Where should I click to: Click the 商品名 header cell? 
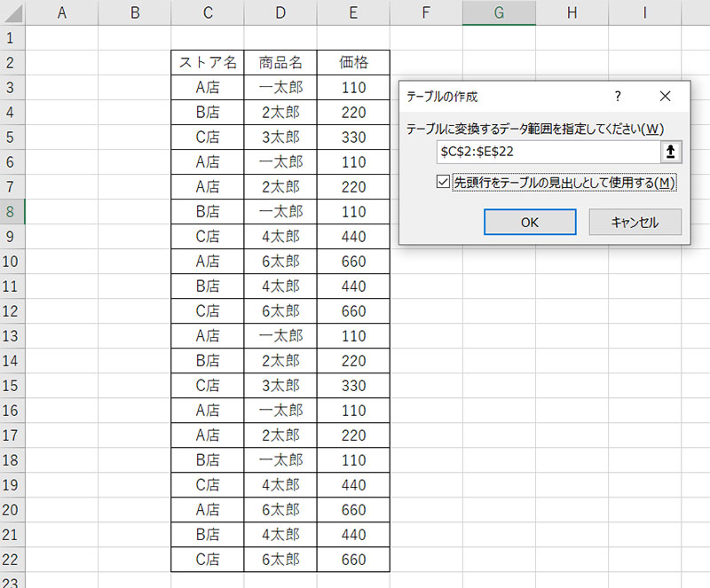(x=280, y=63)
